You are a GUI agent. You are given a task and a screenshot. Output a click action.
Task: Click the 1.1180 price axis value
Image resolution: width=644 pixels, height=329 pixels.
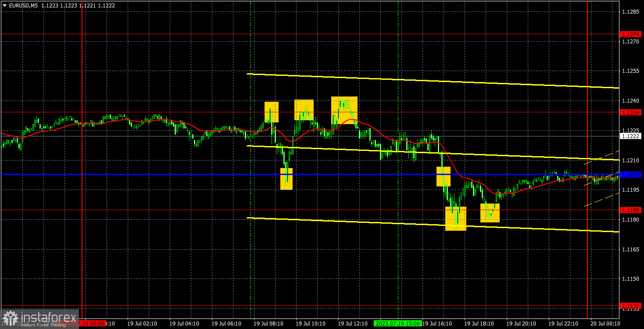tap(630, 219)
